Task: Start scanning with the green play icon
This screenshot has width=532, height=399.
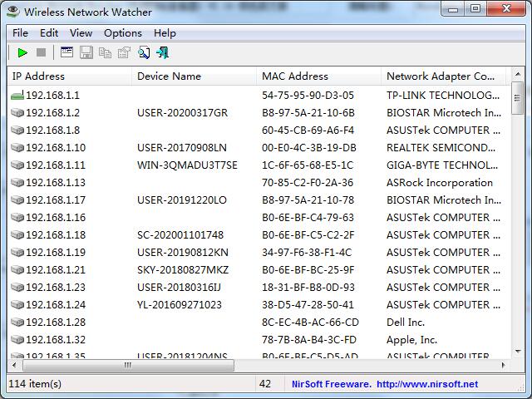Action: click(x=22, y=52)
